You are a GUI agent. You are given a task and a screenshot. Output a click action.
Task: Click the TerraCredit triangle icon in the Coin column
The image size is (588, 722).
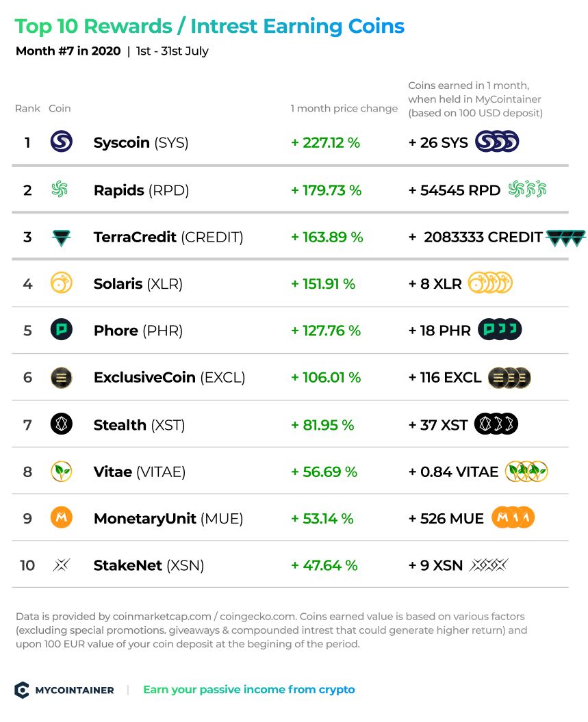tap(61, 238)
